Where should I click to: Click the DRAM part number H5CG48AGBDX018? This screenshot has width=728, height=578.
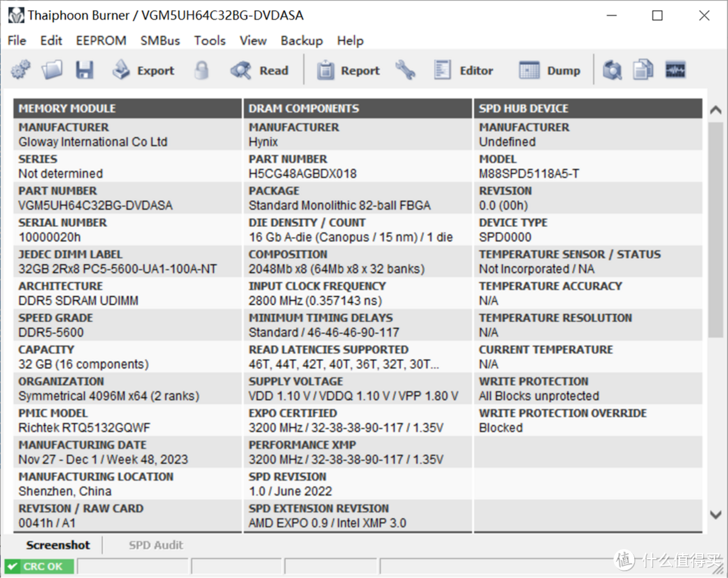pyautogui.click(x=303, y=174)
